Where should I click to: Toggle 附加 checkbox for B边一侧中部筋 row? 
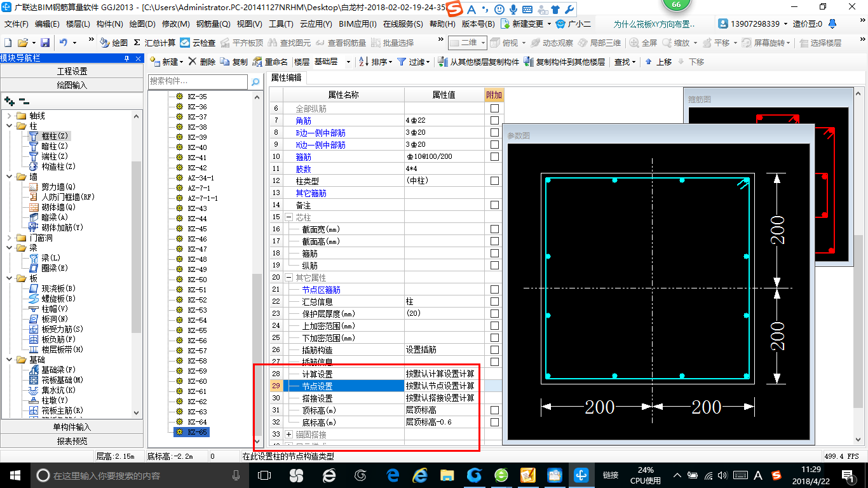494,132
